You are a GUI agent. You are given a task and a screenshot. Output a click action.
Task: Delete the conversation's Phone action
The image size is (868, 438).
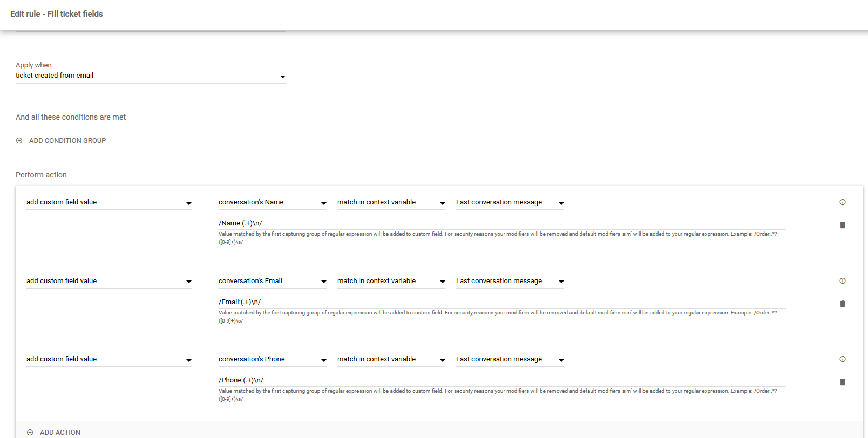tap(842, 382)
